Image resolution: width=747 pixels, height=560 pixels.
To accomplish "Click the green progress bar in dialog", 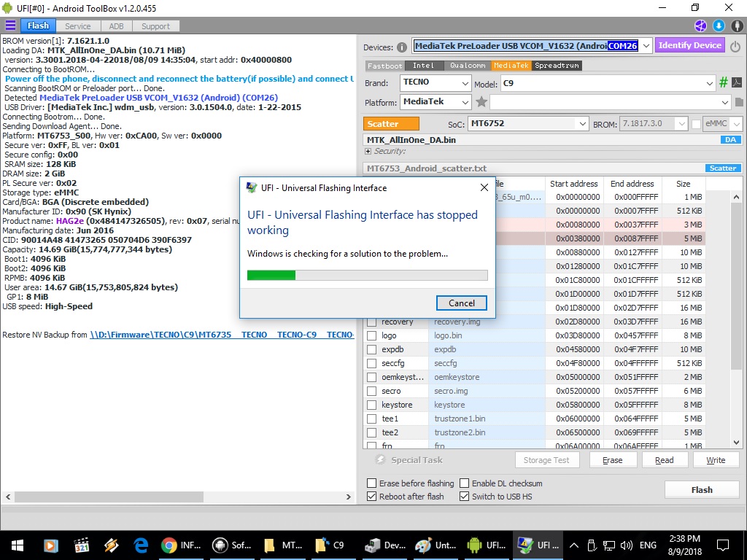I will click(271, 275).
